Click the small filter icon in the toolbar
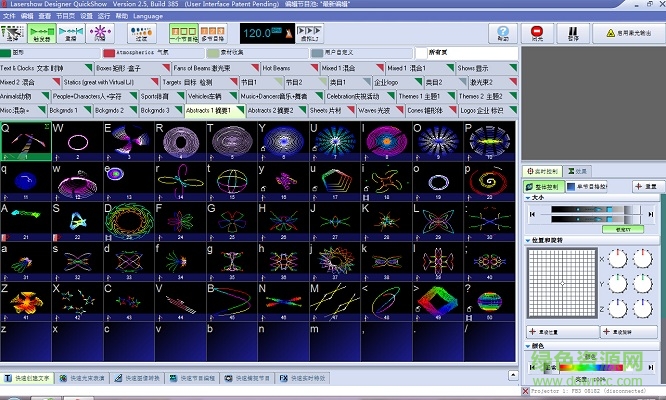666x400 pixels. (x=141, y=34)
